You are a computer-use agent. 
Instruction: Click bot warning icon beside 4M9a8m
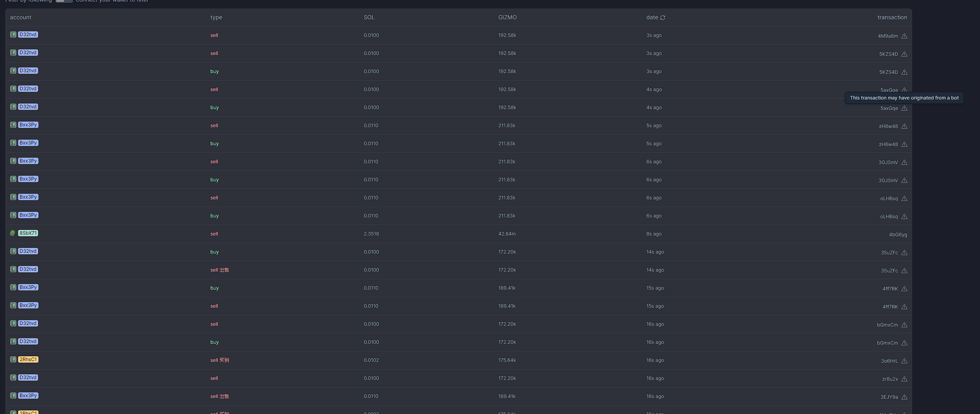click(x=904, y=36)
